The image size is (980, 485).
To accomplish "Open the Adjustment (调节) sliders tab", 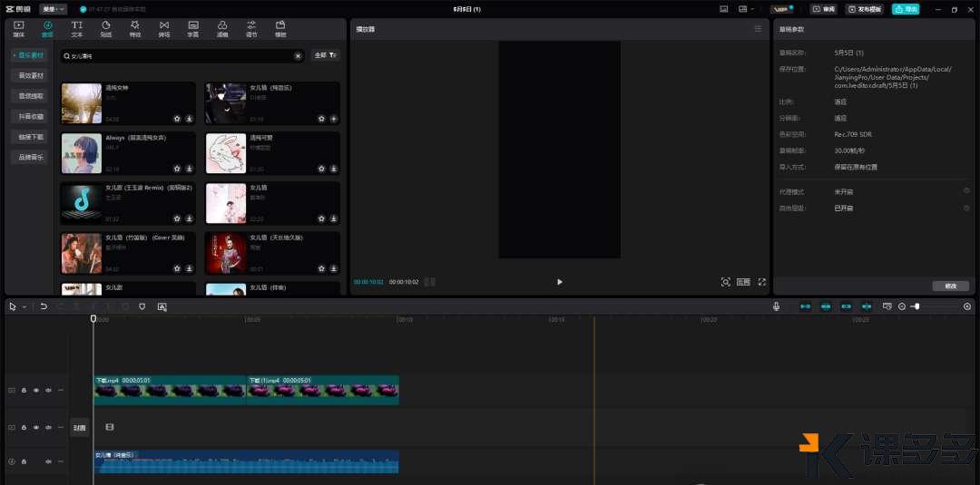I will 252,29.
